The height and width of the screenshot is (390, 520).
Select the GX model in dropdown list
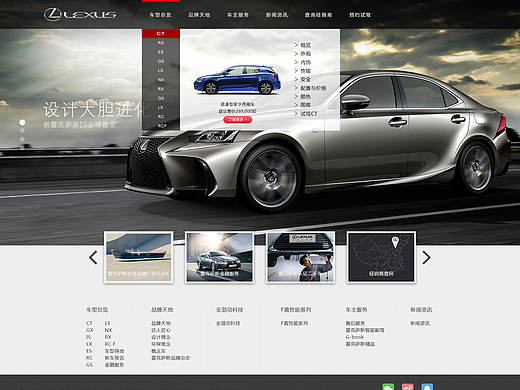pos(161,98)
